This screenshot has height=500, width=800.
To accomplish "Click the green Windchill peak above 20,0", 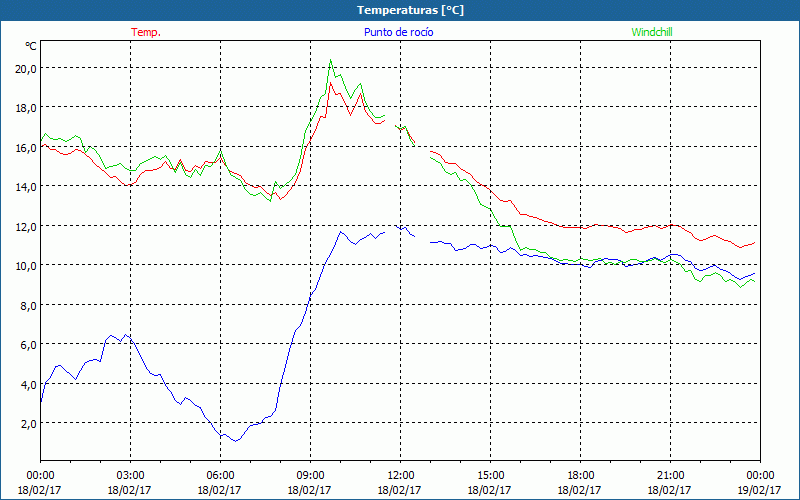I will [x=331, y=60].
